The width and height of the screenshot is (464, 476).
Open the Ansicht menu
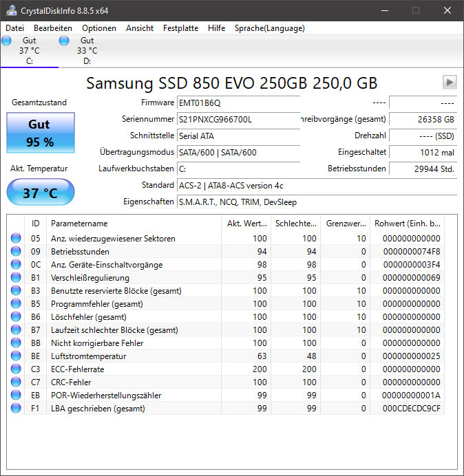click(x=140, y=28)
